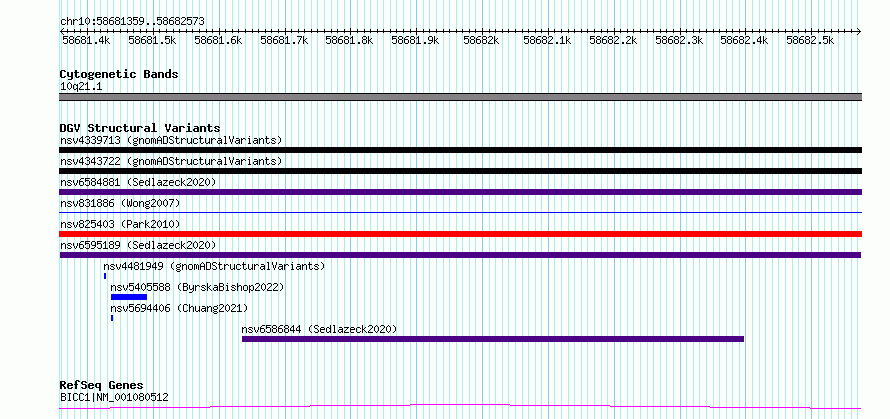Open variant nsv6584881 (Sedlazeck2020) label
This screenshot has height=419, width=890.
coord(138,182)
